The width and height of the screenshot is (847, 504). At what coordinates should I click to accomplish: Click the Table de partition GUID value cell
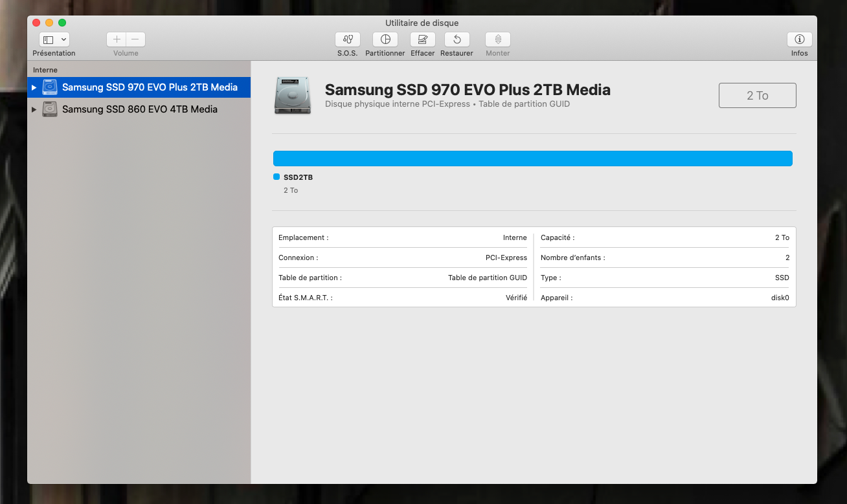coord(488,278)
